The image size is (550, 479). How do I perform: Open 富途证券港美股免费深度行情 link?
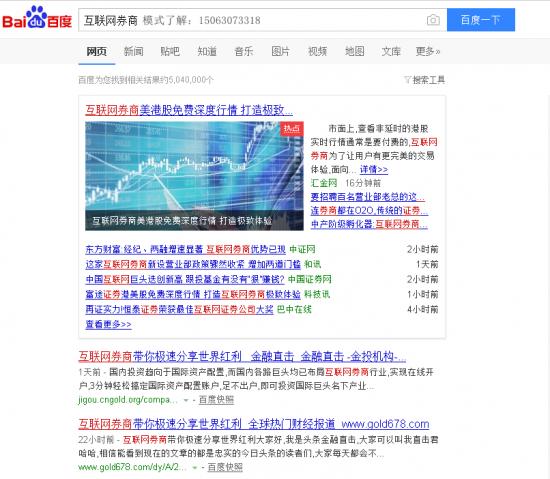pyautogui.click(x=193, y=295)
